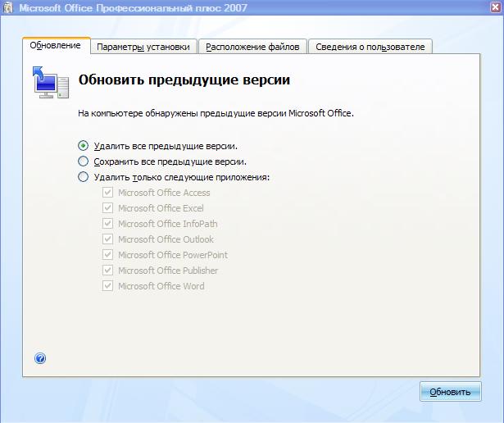Click the Обновить button

[x=450, y=392]
